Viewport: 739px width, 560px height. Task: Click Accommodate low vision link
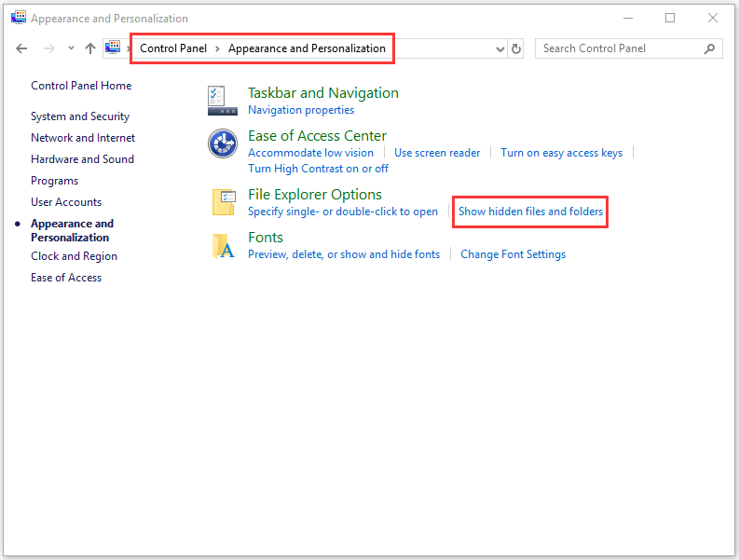(x=310, y=153)
